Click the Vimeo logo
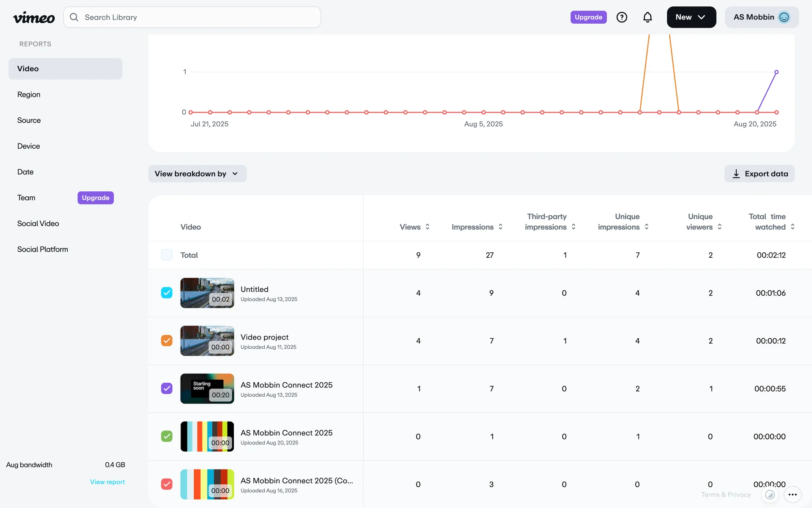 pyautogui.click(x=34, y=17)
